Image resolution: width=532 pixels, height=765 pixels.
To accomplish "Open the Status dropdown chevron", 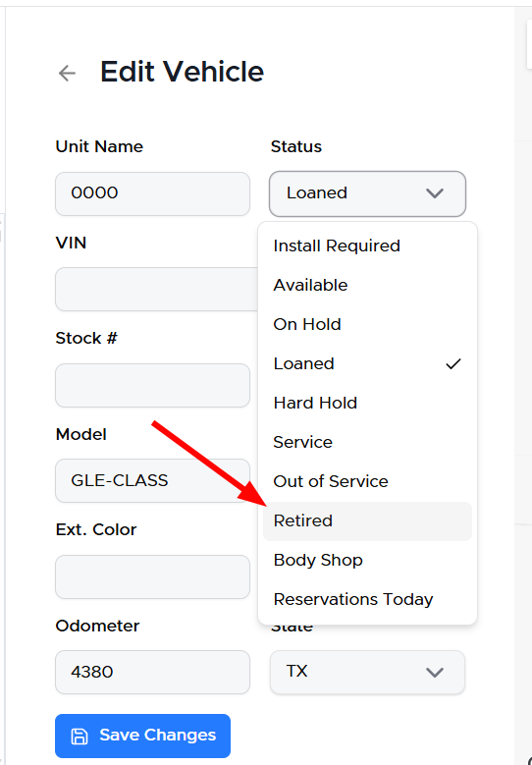I will click(x=434, y=193).
